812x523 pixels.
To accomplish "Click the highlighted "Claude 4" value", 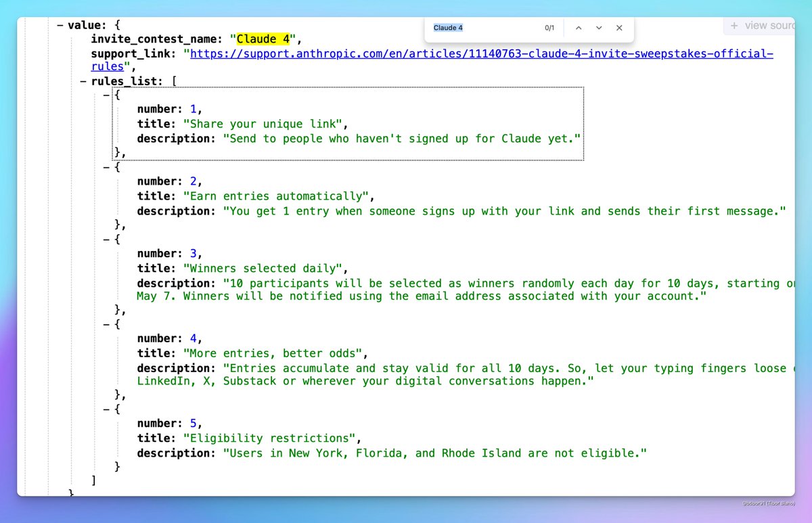I will click(x=263, y=39).
